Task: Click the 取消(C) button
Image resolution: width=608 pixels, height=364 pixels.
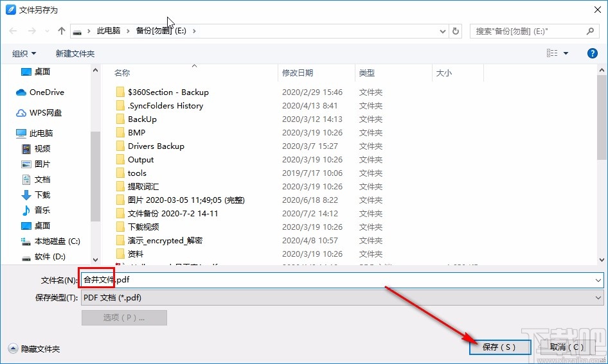Action: [566, 347]
